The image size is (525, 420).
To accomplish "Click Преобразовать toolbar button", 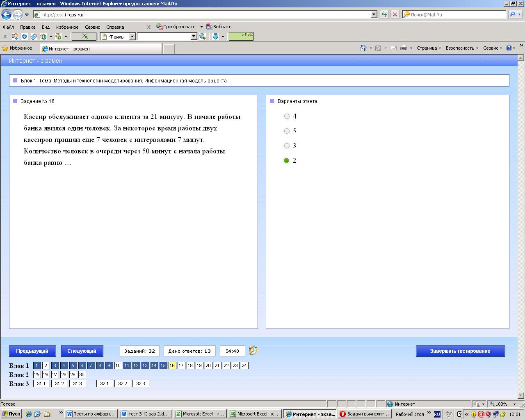I will [176, 27].
